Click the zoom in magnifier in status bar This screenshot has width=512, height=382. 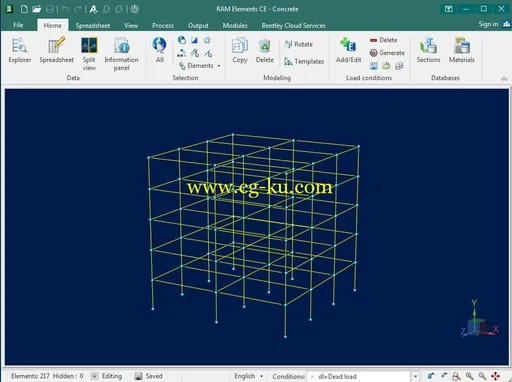pyautogui.click(x=469, y=376)
